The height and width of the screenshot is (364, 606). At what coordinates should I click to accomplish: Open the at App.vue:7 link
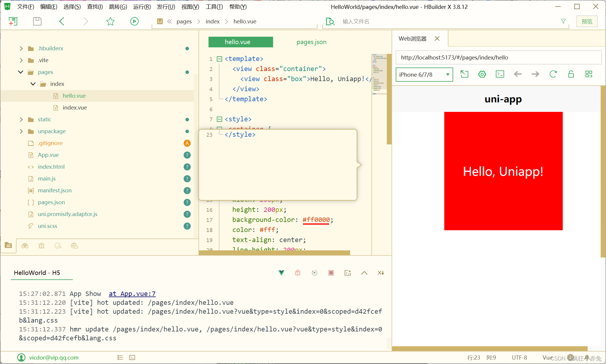click(132, 294)
